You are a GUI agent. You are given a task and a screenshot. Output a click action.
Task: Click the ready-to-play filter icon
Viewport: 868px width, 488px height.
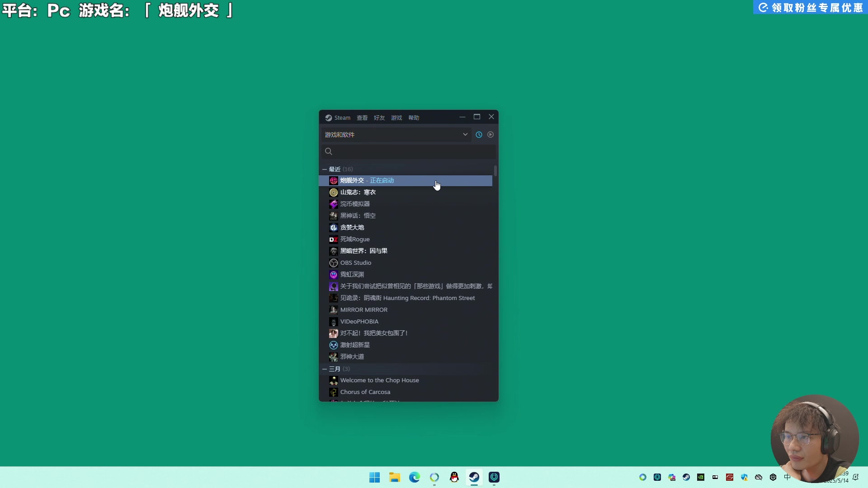(491, 135)
